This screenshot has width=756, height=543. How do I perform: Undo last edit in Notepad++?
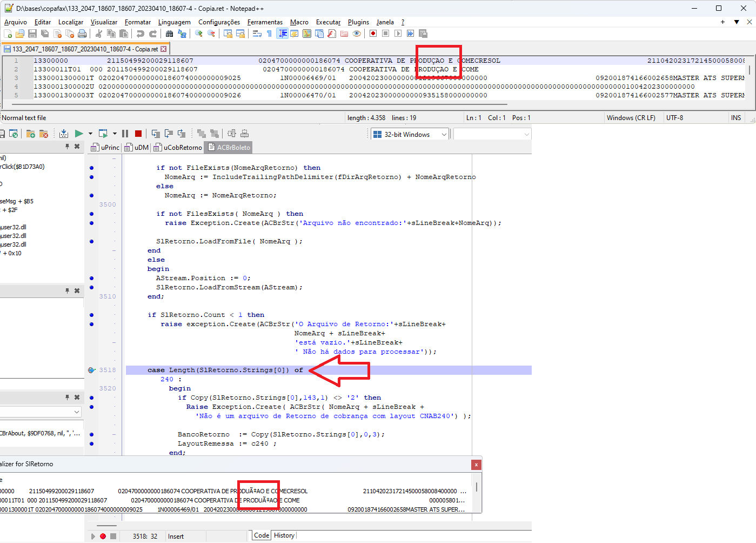141,34
